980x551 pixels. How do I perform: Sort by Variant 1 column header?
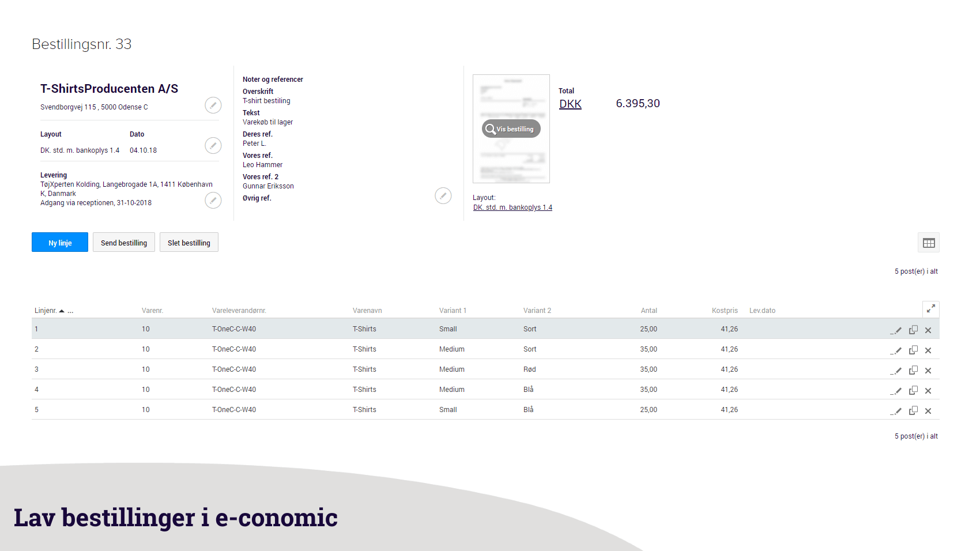(453, 311)
